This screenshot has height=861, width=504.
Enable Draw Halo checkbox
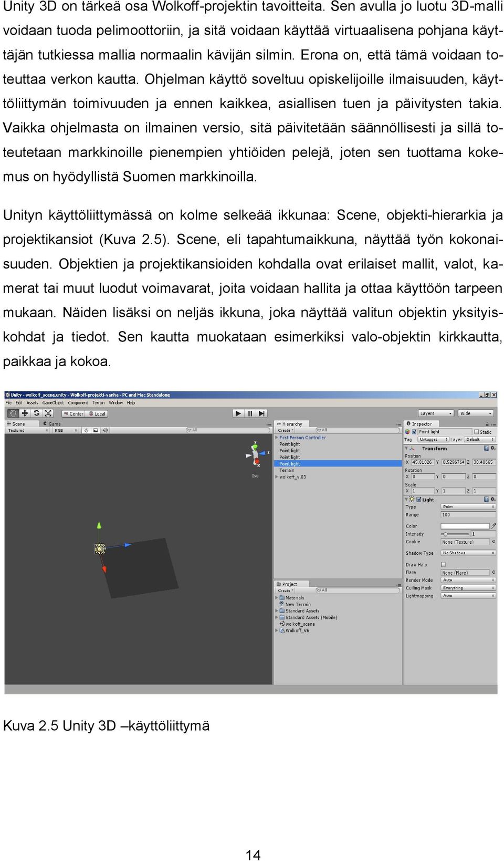tap(443, 565)
